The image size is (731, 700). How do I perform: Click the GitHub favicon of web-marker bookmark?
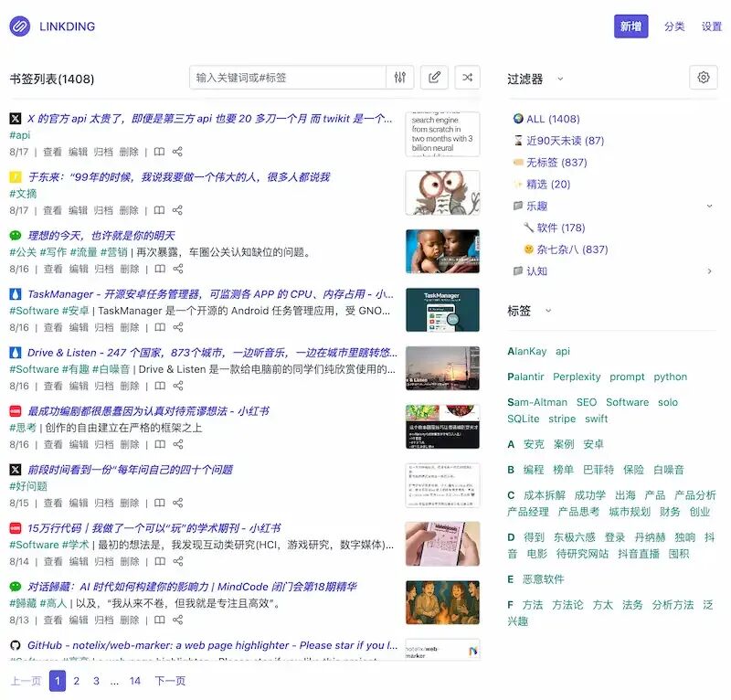[16, 645]
